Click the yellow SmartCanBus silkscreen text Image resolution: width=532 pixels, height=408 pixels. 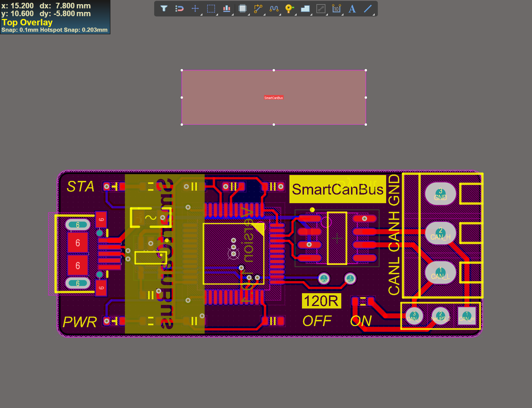[337, 189]
